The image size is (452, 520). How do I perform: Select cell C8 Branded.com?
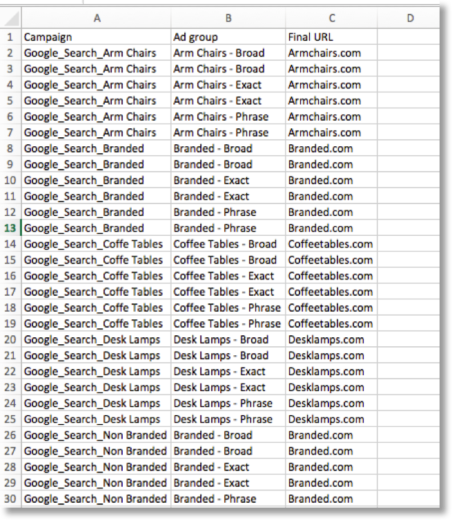pos(332,149)
